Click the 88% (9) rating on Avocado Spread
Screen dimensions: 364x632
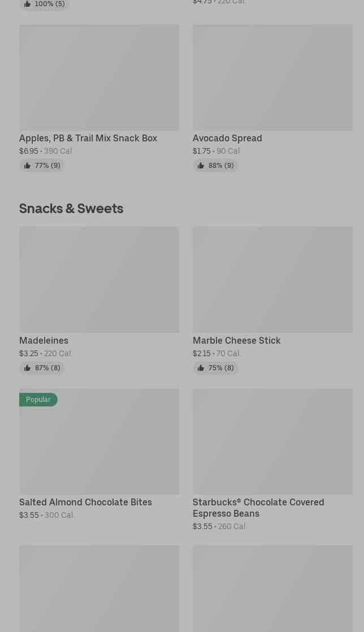[x=221, y=166]
